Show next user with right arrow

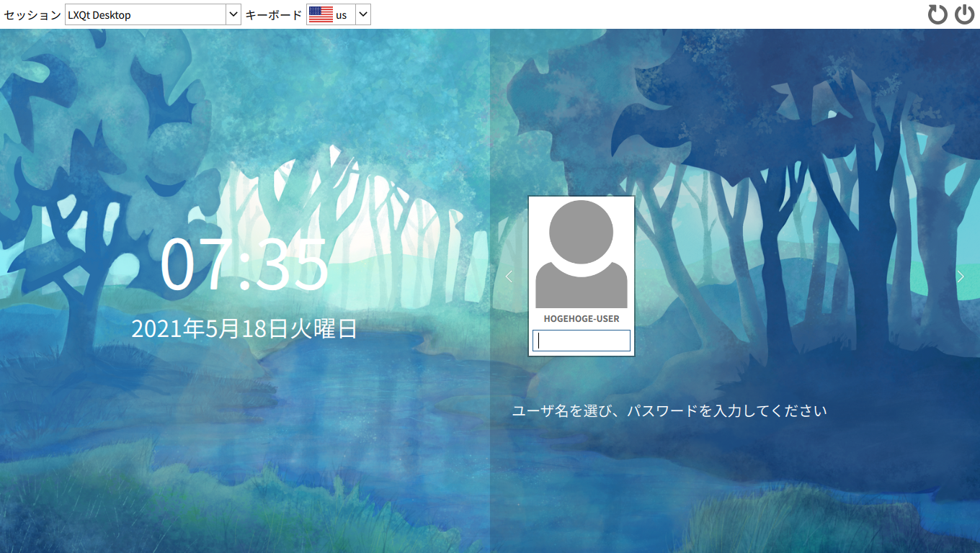click(x=961, y=276)
